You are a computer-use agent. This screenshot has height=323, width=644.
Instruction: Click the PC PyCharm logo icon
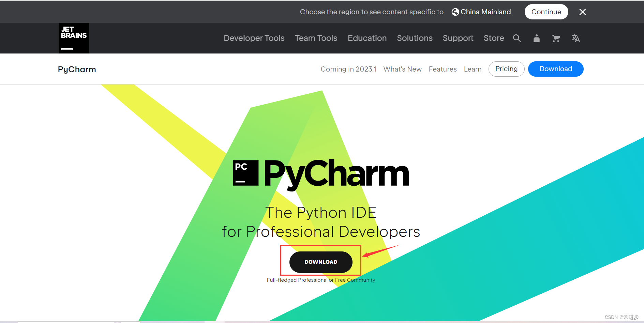246,173
